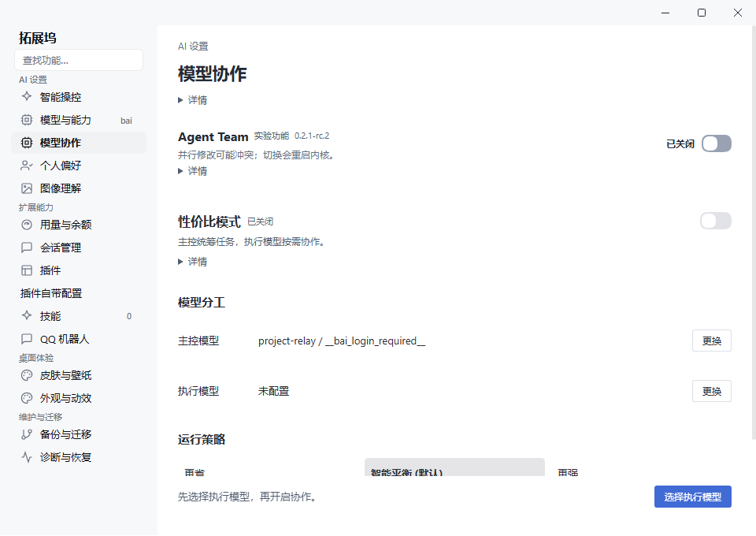Click the 拓展坞 title in the sidebar

pos(38,38)
